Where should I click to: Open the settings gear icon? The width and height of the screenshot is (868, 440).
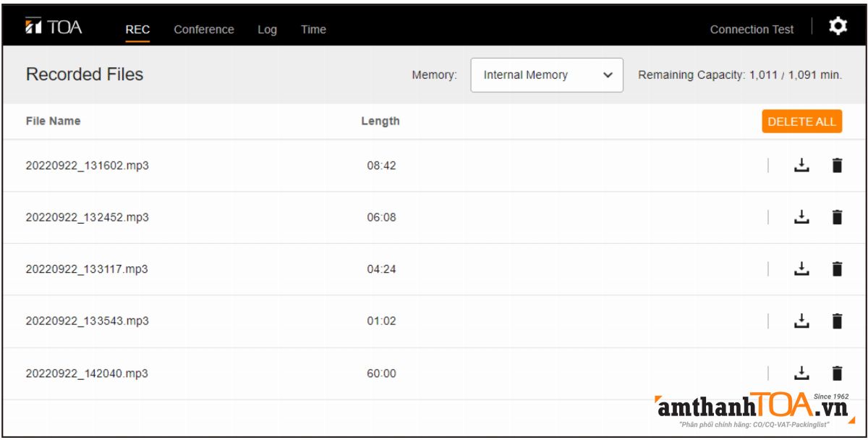click(x=838, y=27)
